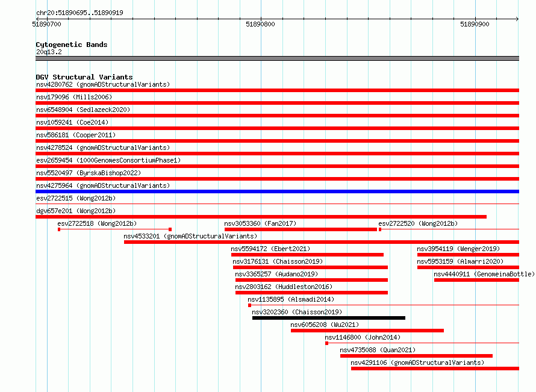The width and height of the screenshot is (536, 392).
Task: Click esv2722520 (Wong2012b) label
Action: [x=418, y=223]
